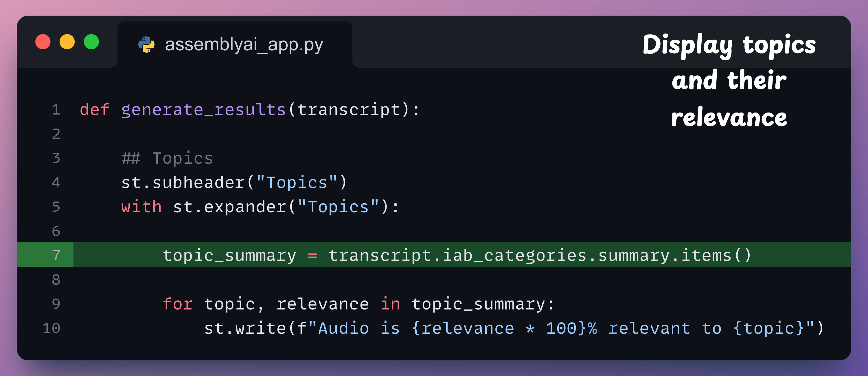Click the yellow minimize traffic light
The height and width of the screenshot is (376, 868).
67,42
